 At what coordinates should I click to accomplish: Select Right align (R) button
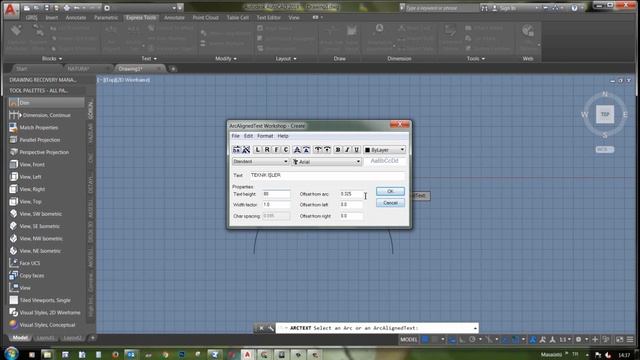point(267,150)
